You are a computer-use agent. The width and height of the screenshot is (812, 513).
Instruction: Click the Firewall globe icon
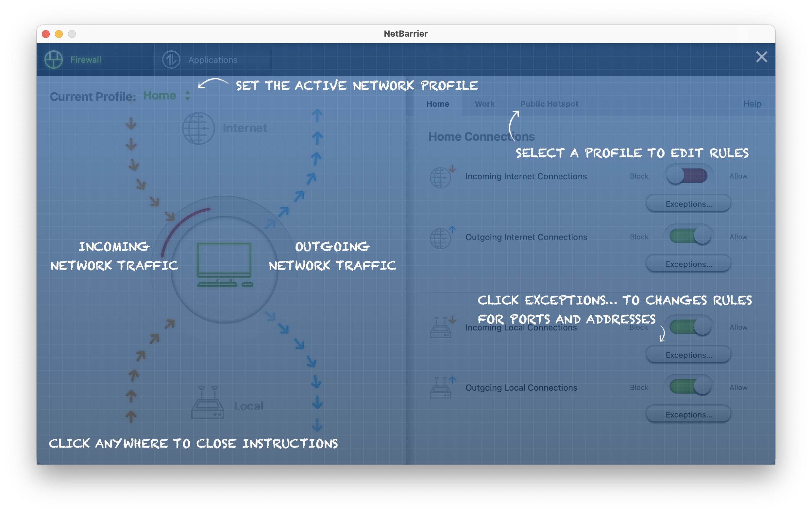tap(54, 60)
